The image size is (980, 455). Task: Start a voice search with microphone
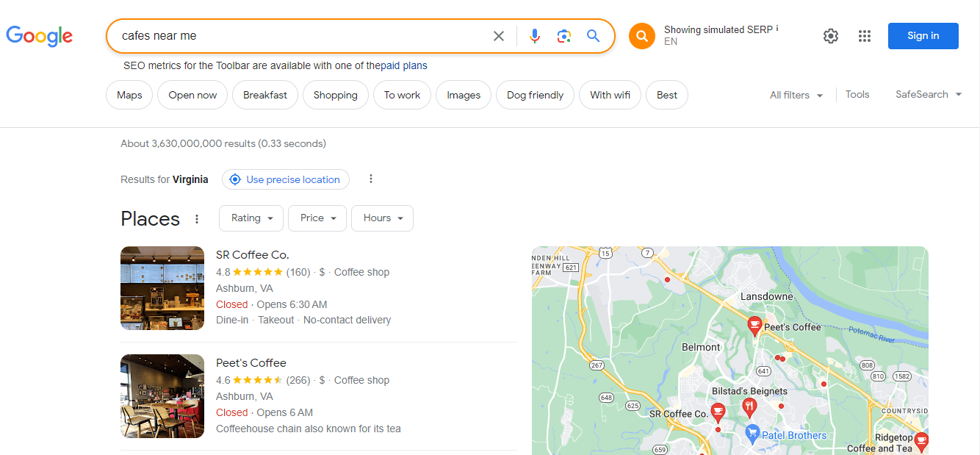535,36
